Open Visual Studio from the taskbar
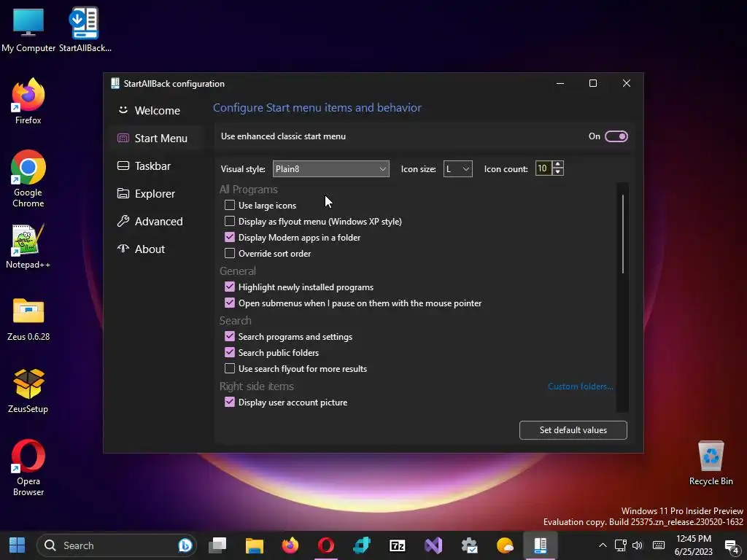The image size is (747, 560). (x=433, y=545)
